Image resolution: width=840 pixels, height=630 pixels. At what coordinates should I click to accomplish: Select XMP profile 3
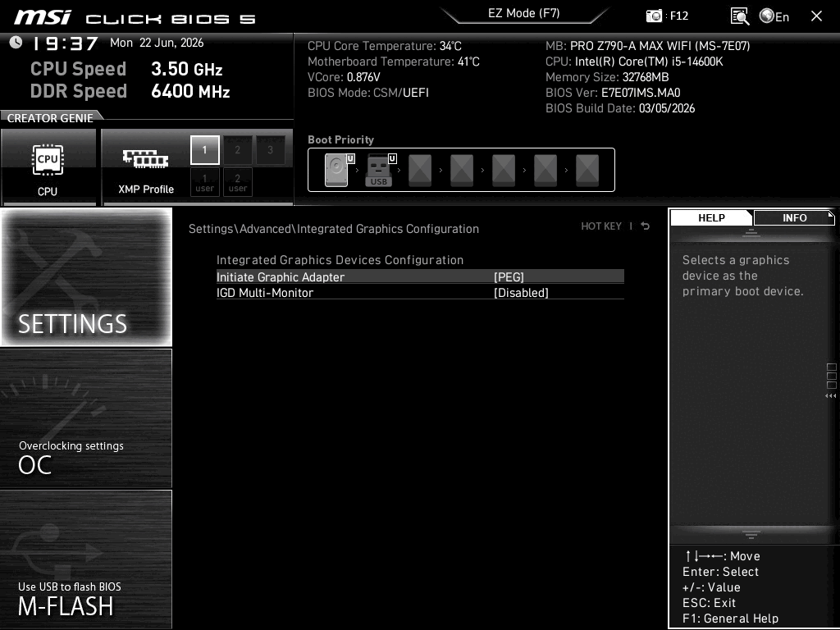(x=271, y=150)
